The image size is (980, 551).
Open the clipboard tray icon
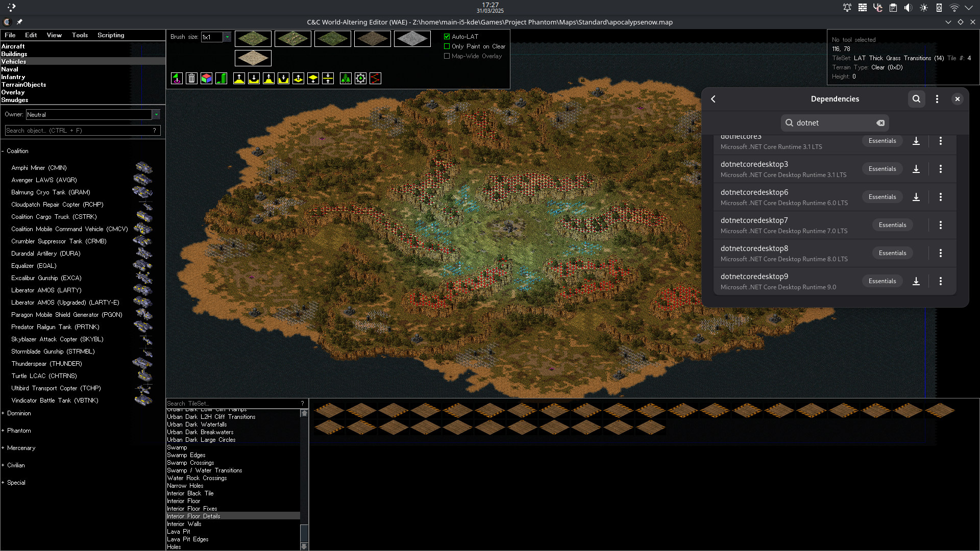click(893, 8)
